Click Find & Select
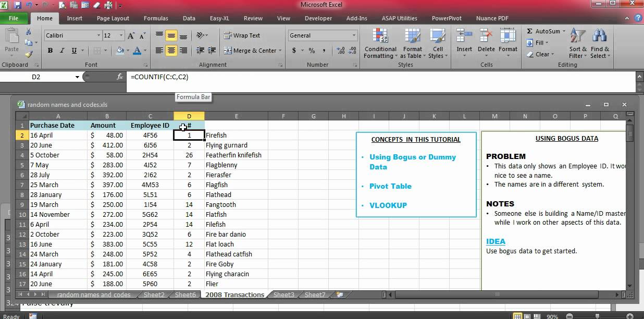The image size is (644, 319). coord(600,45)
